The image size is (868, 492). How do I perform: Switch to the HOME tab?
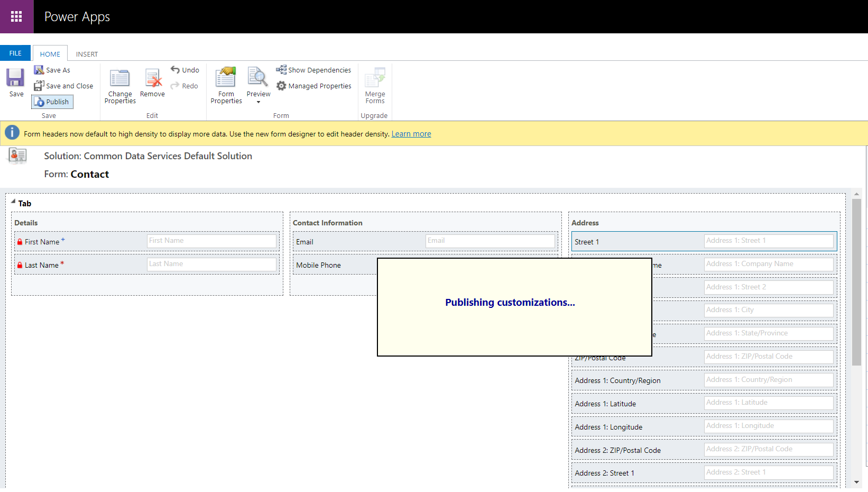point(50,53)
